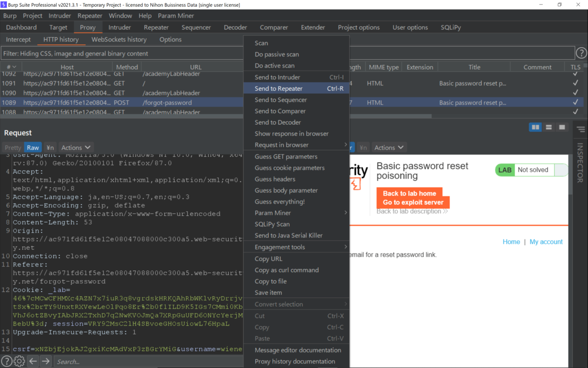Expand the vertical INSPECTOR side panel
The height and width of the screenshot is (368, 588).
click(580, 163)
